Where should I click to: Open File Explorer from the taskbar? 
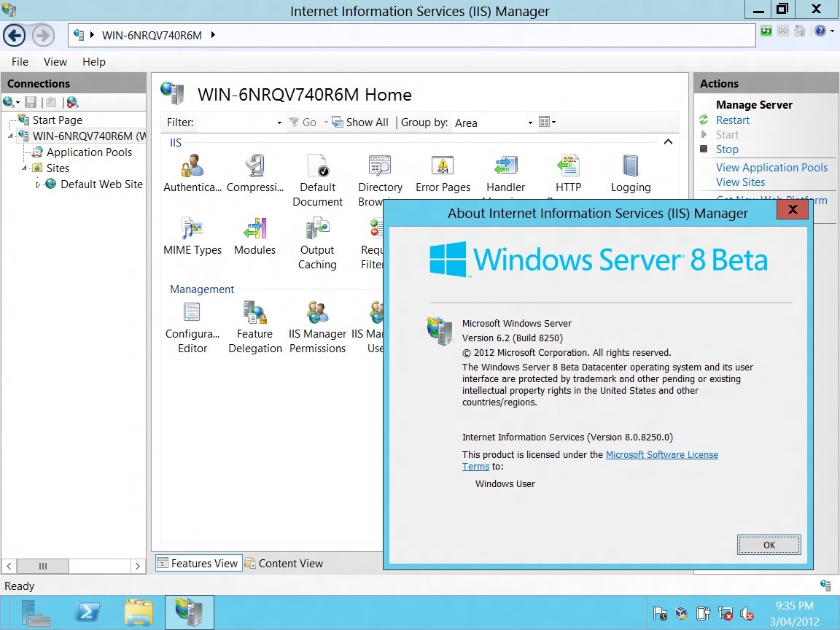(x=139, y=612)
